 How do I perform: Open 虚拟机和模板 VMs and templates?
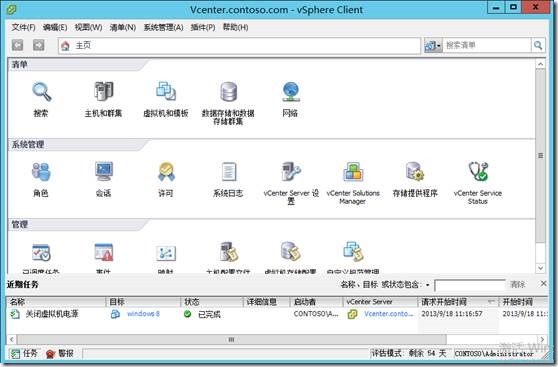[x=166, y=91]
